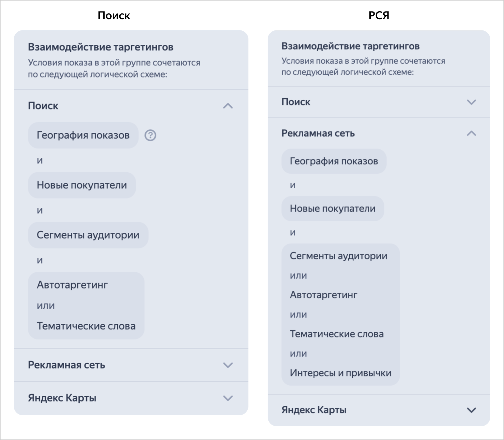The height and width of the screenshot is (440, 504).
Task: Expand the Поиск section in right panel
Action: [x=471, y=102]
